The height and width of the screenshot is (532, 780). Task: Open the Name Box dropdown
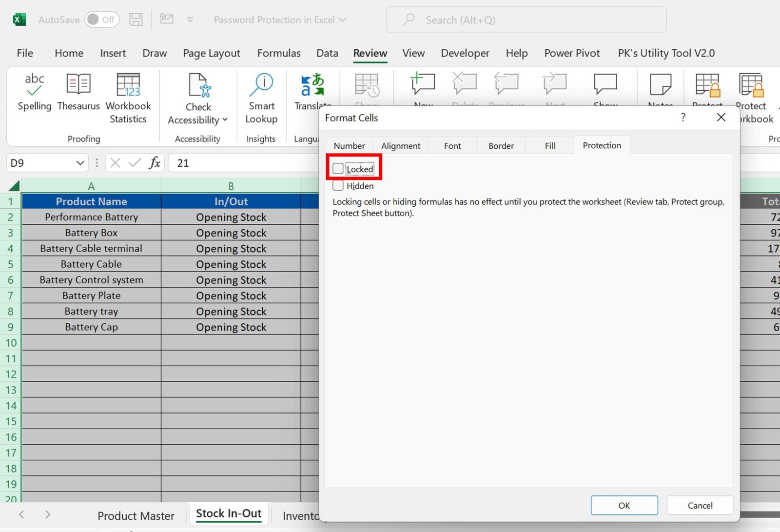tap(79, 163)
